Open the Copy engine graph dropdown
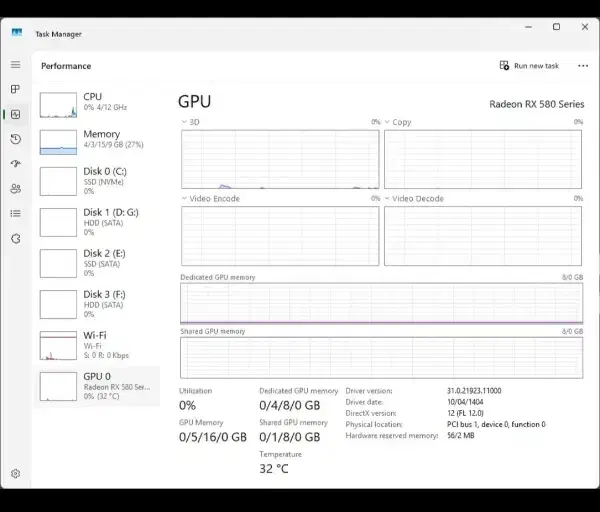The image size is (600, 512). [x=388, y=122]
